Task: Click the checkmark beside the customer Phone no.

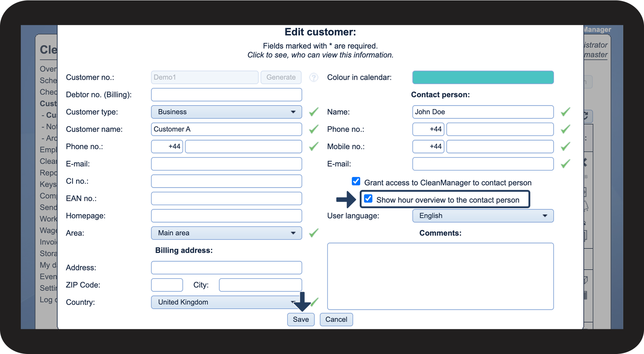Action: click(x=314, y=147)
